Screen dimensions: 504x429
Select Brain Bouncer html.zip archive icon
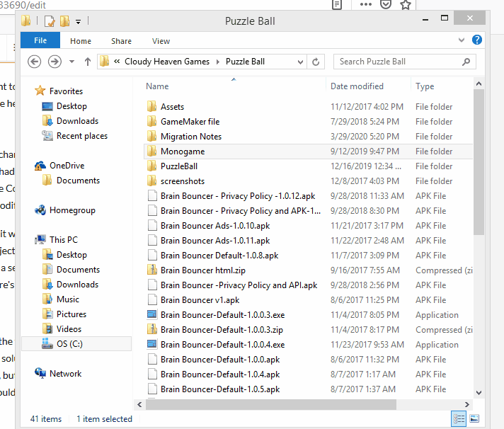(x=152, y=270)
